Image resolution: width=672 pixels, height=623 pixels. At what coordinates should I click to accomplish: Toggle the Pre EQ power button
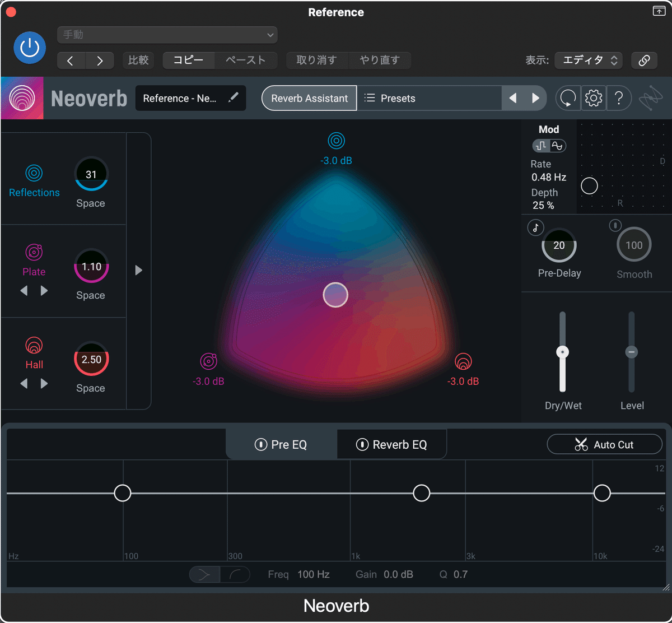[x=260, y=445]
